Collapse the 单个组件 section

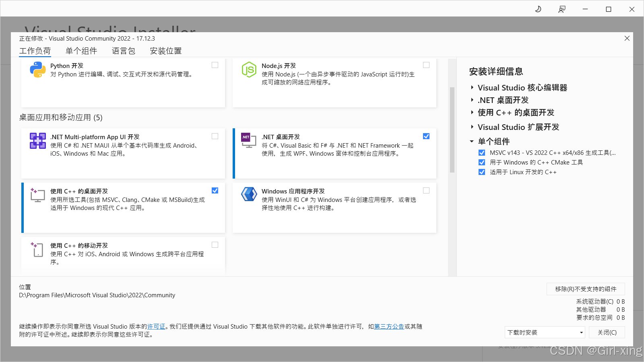(472, 141)
